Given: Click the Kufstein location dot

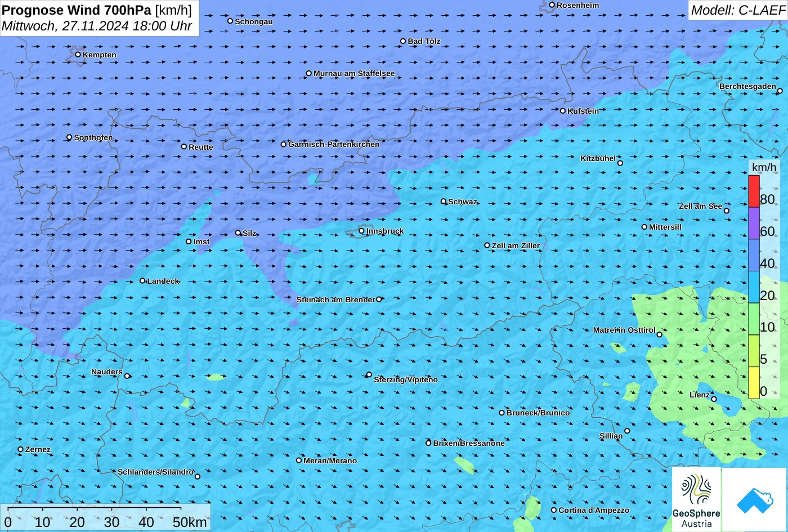Looking at the screenshot, I should [563, 111].
